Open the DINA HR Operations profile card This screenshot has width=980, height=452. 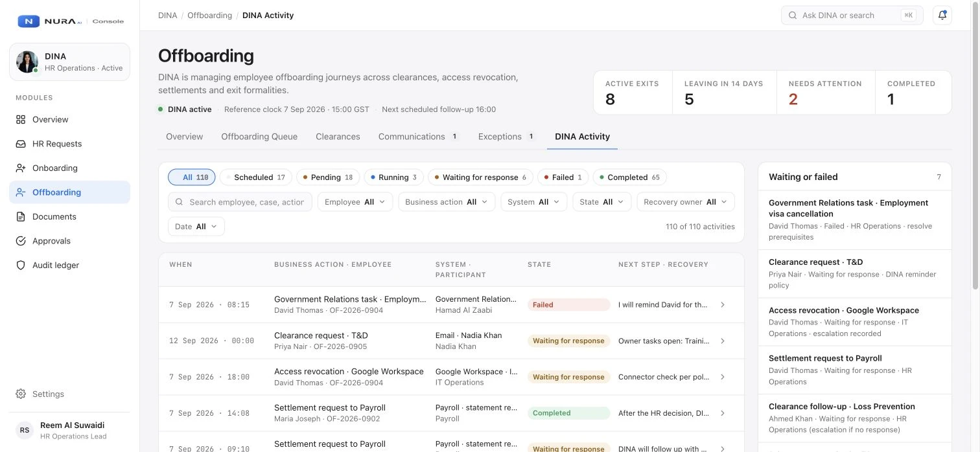(x=69, y=62)
